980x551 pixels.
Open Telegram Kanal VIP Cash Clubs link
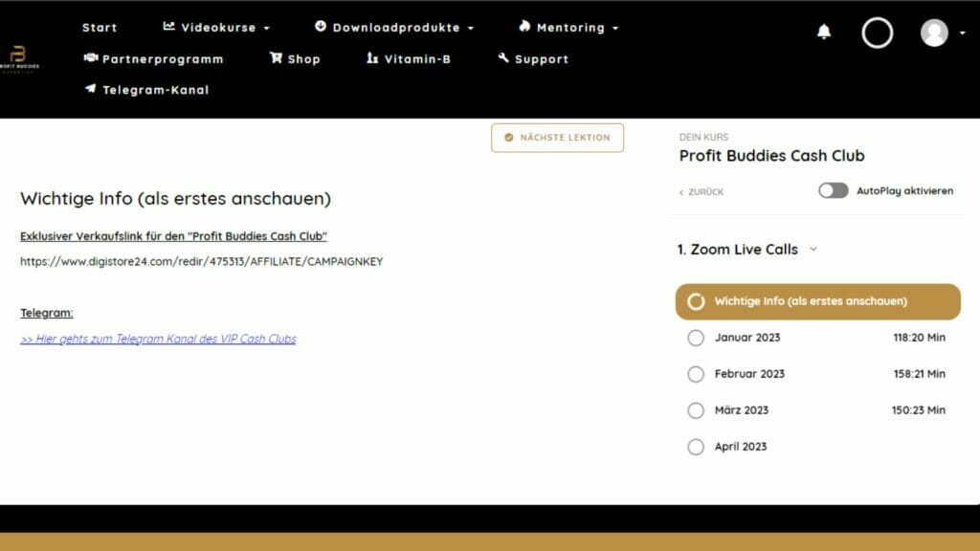coord(158,339)
